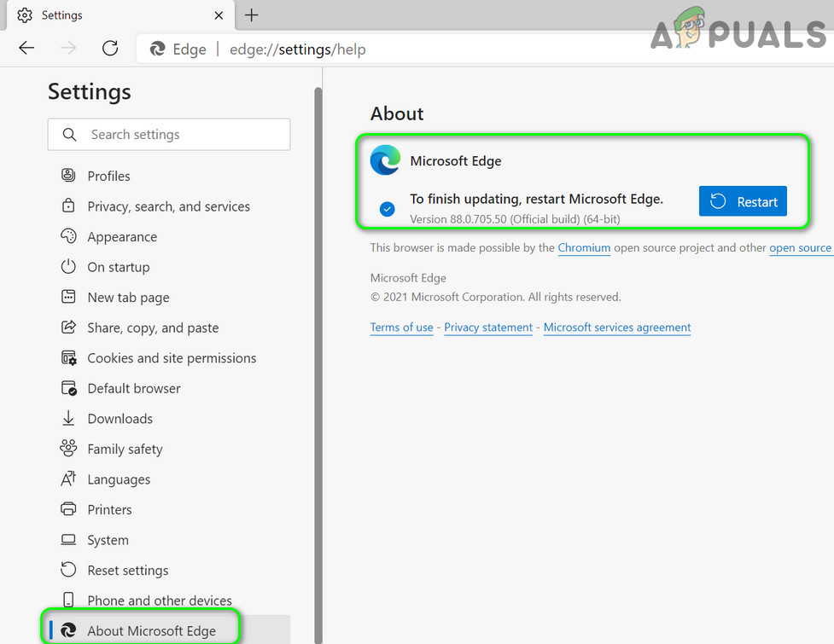Click the Profiles sidebar icon
The height and width of the screenshot is (644, 834).
click(68, 176)
